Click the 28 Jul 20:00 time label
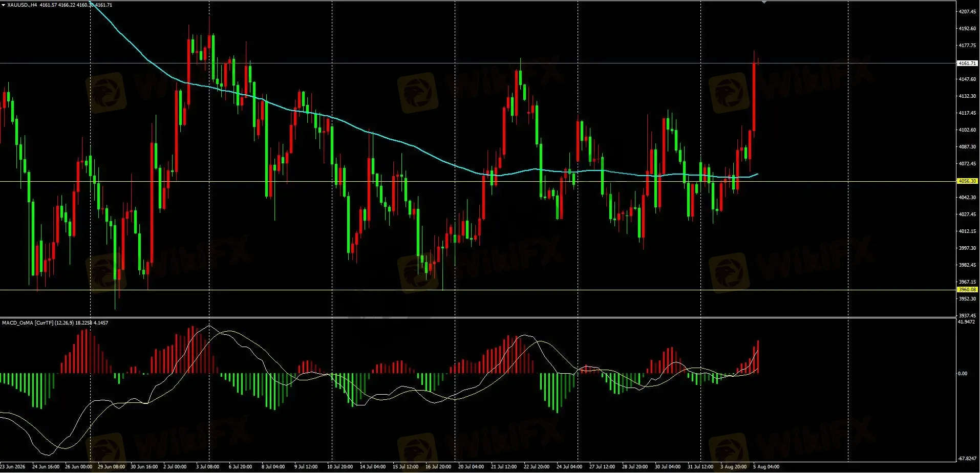Viewport: 980px width, 473px height. pyautogui.click(x=635, y=467)
